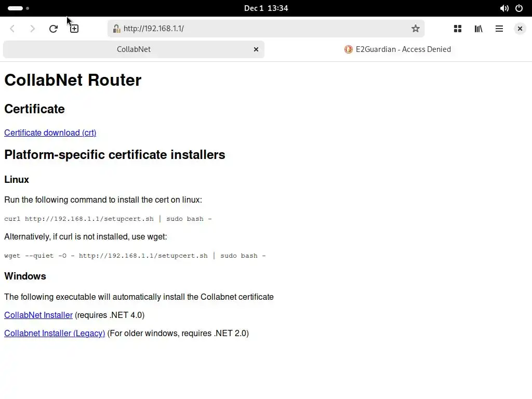Download the certificate (crt) link

(x=50, y=132)
